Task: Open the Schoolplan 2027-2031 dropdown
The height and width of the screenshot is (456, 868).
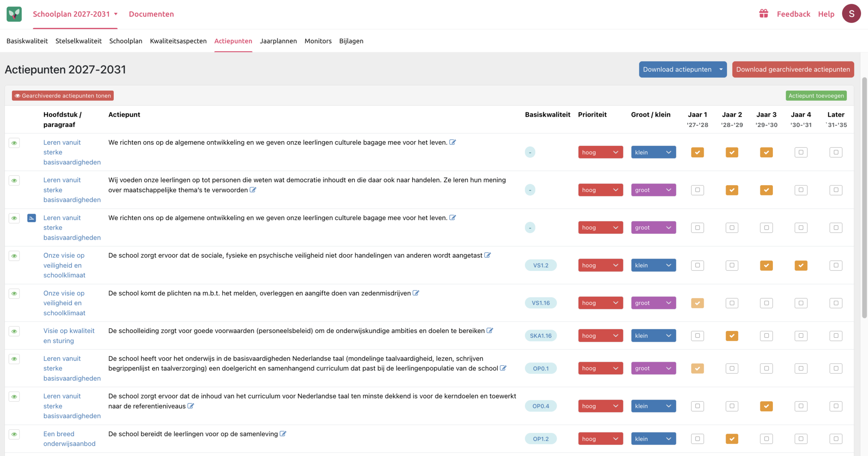Action: [x=75, y=14]
